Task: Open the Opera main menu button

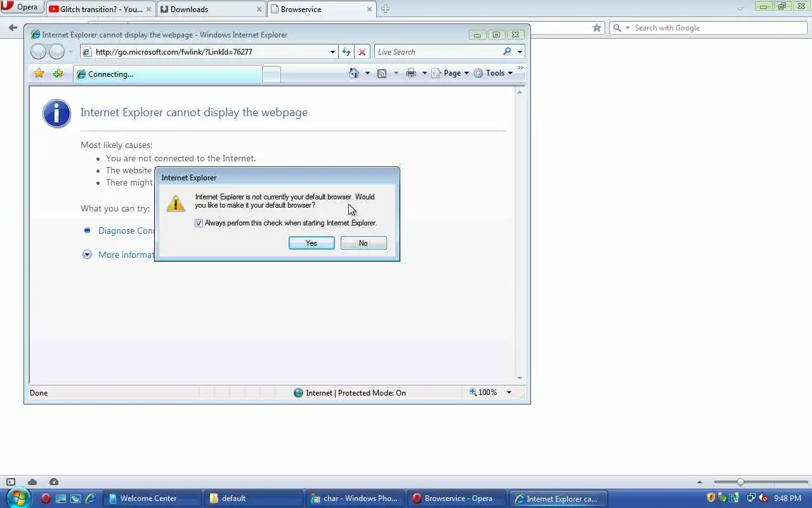Action: pyautogui.click(x=22, y=7)
